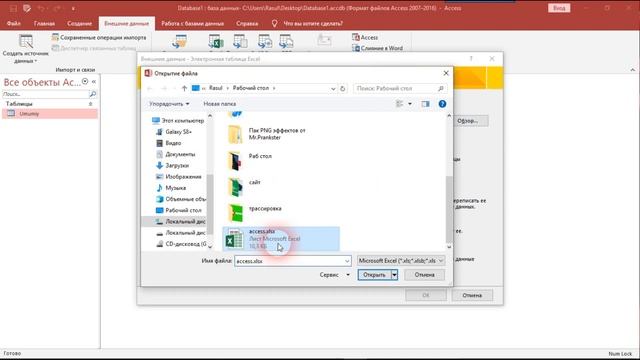The height and width of the screenshot is (360, 640).
Task: Select 'Документы' in the navigation tree
Action: pos(176,154)
